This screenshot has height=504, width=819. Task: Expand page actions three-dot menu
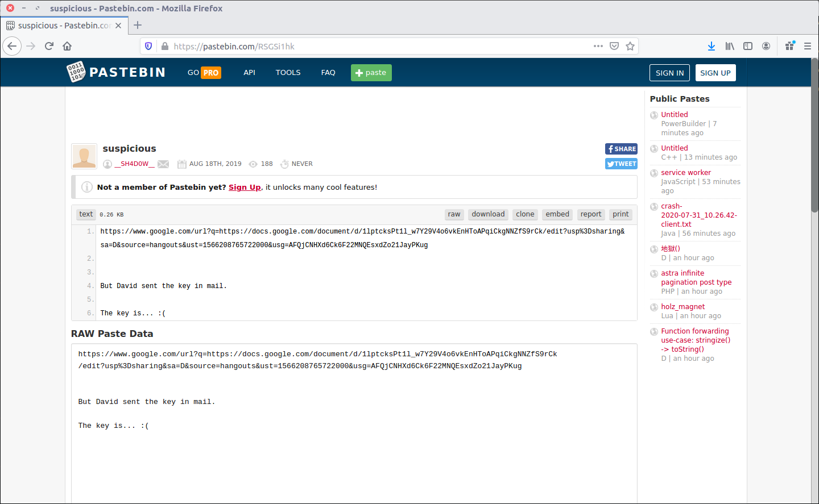coord(598,46)
